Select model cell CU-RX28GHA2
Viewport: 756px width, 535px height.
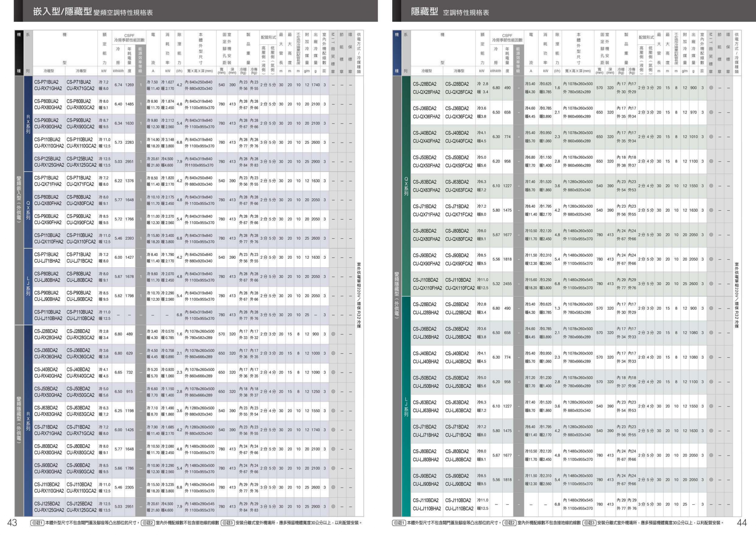tap(48, 337)
